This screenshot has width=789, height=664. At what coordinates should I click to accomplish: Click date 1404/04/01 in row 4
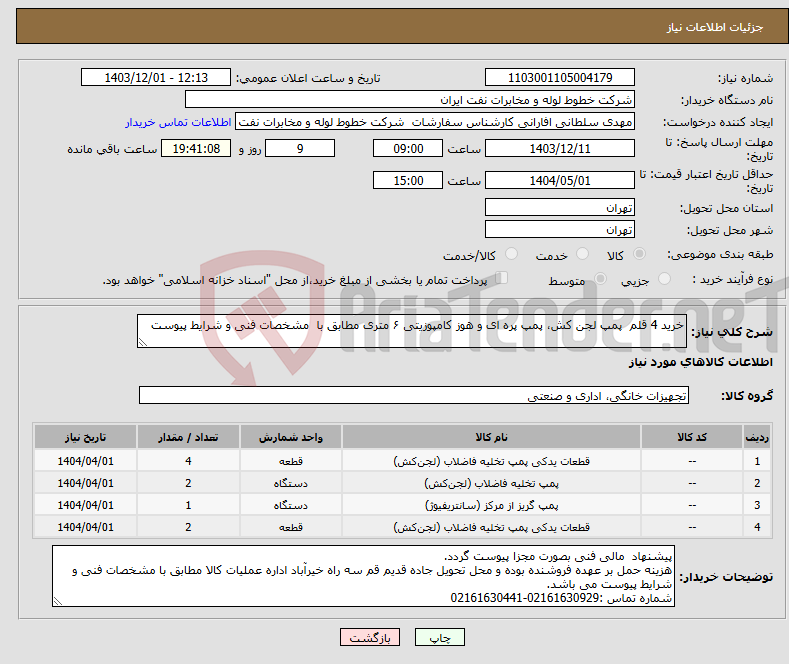click(x=85, y=527)
